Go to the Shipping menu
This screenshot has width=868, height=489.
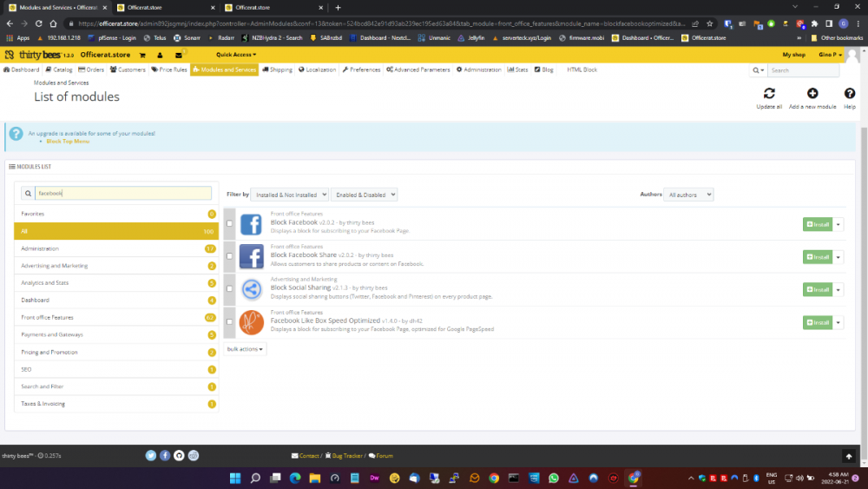(x=278, y=69)
